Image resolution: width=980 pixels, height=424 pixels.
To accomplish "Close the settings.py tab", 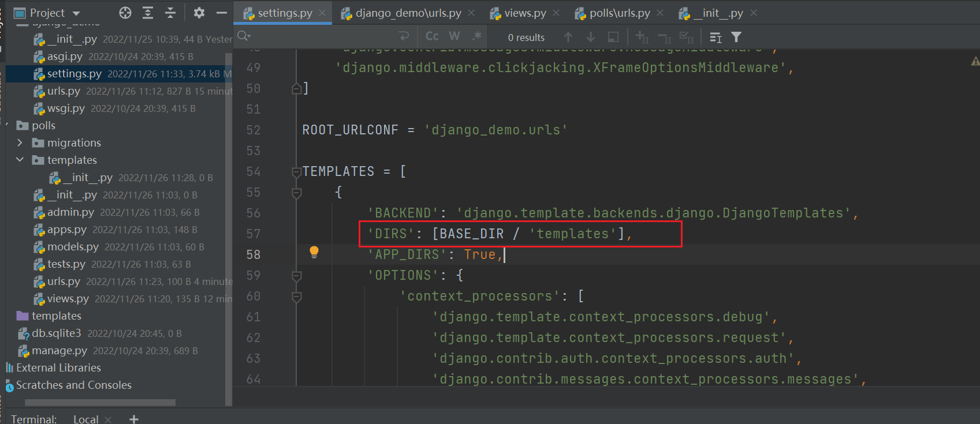I will pos(322,13).
